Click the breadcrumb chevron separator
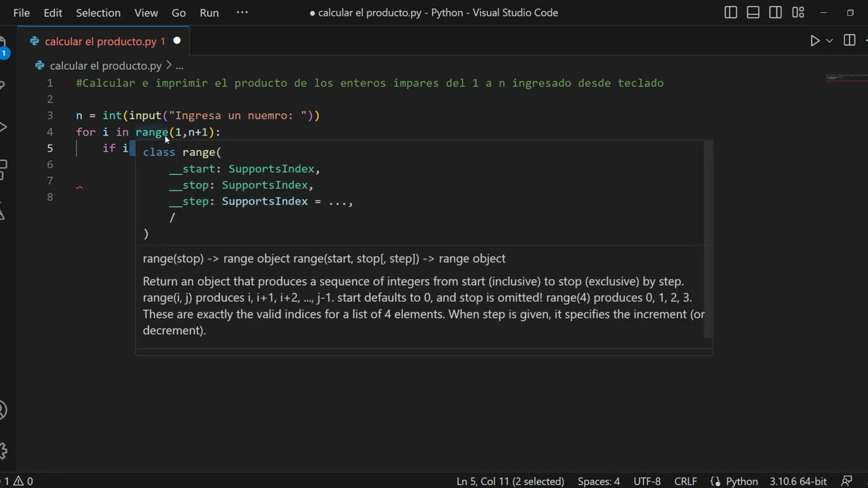This screenshot has height=488, width=868. [x=169, y=66]
